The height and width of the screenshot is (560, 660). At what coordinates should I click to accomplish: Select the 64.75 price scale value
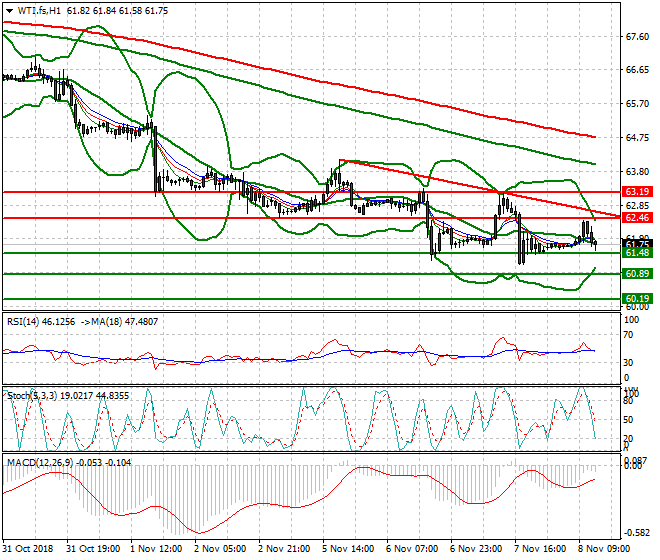point(637,138)
